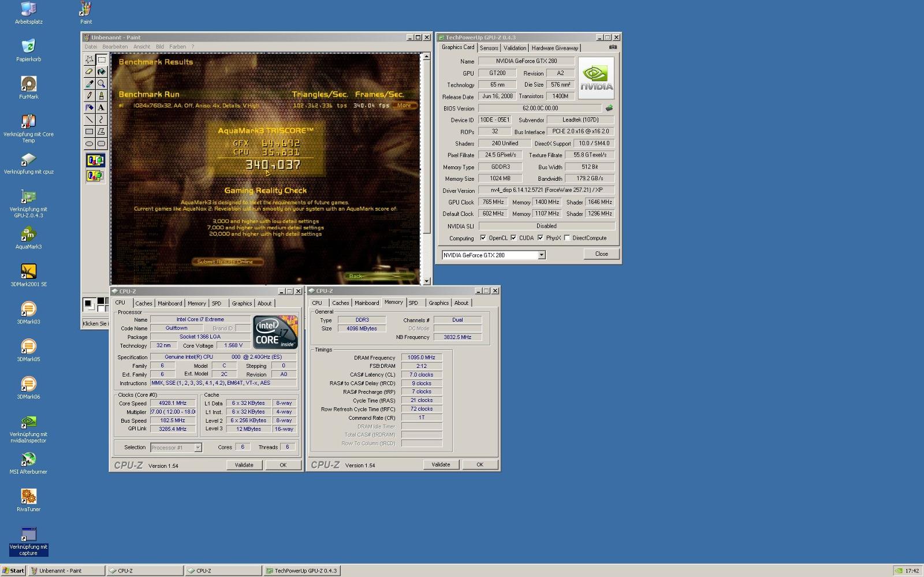Open the RivaTuner desktop icon
924x577 pixels.
click(28, 500)
